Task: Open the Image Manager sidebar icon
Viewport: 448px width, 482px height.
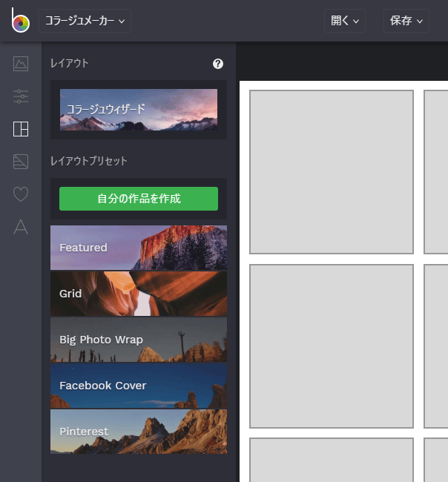Action: pyautogui.click(x=21, y=64)
